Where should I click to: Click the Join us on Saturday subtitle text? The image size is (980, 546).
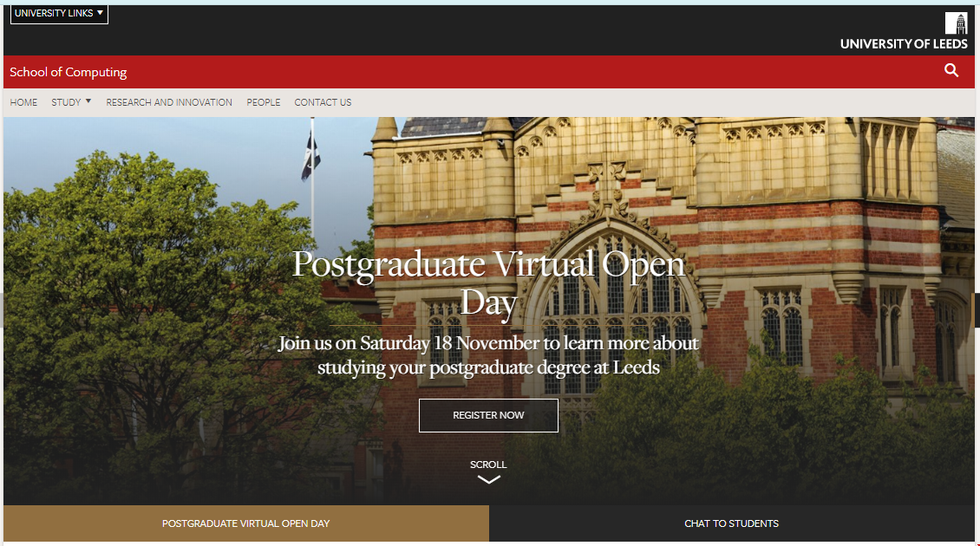(489, 354)
